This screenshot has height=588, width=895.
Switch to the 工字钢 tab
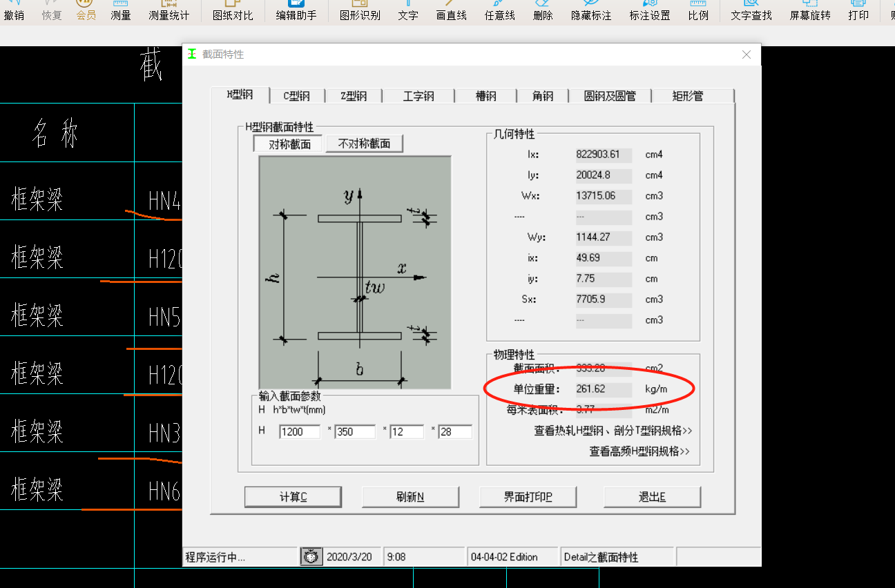pyautogui.click(x=418, y=96)
